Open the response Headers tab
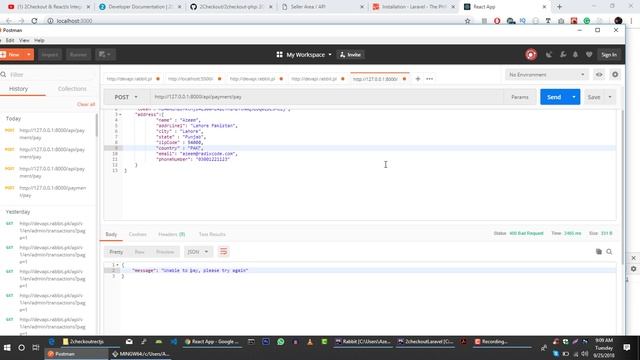 click(x=171, y=234)
